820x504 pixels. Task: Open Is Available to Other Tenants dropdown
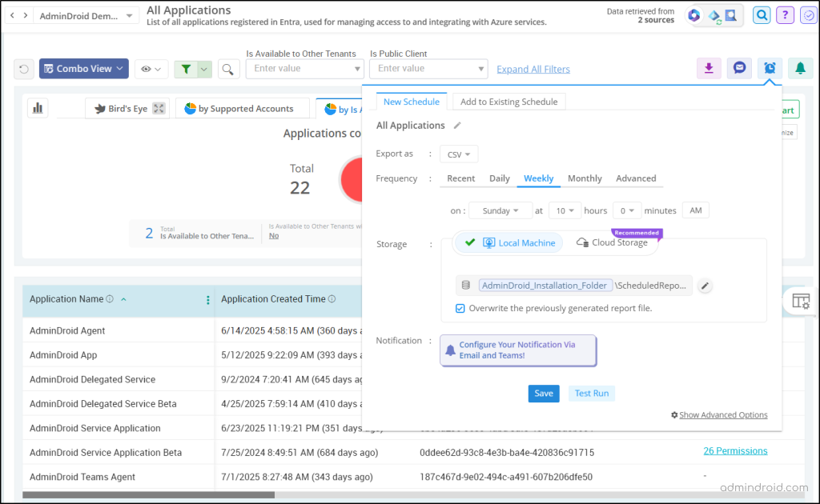click(x=305, y=69)
